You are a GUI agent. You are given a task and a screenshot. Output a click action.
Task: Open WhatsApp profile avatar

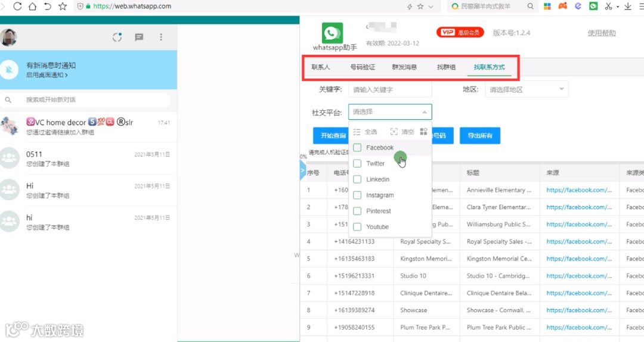click(9, 38)
